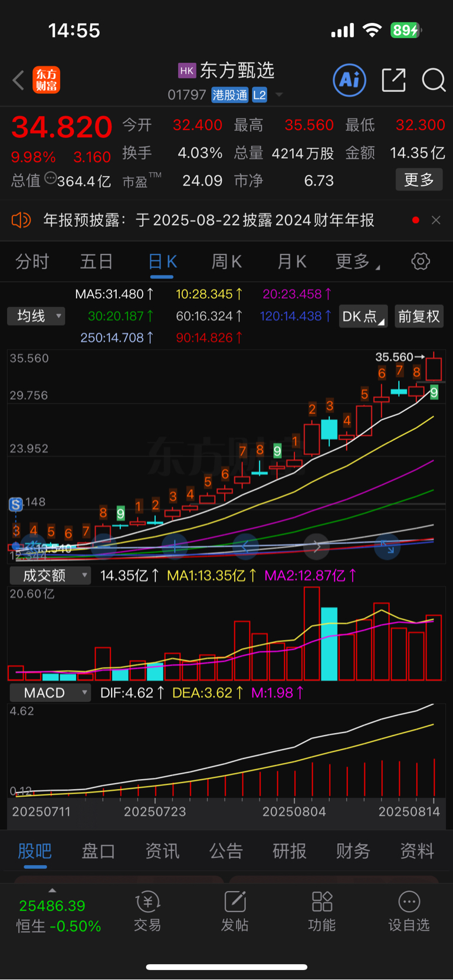Tap the blue S marker on chart
Image resolution: width=453 pixels, height=980 pixels.
pyautogui.click(x=16, y=504)
